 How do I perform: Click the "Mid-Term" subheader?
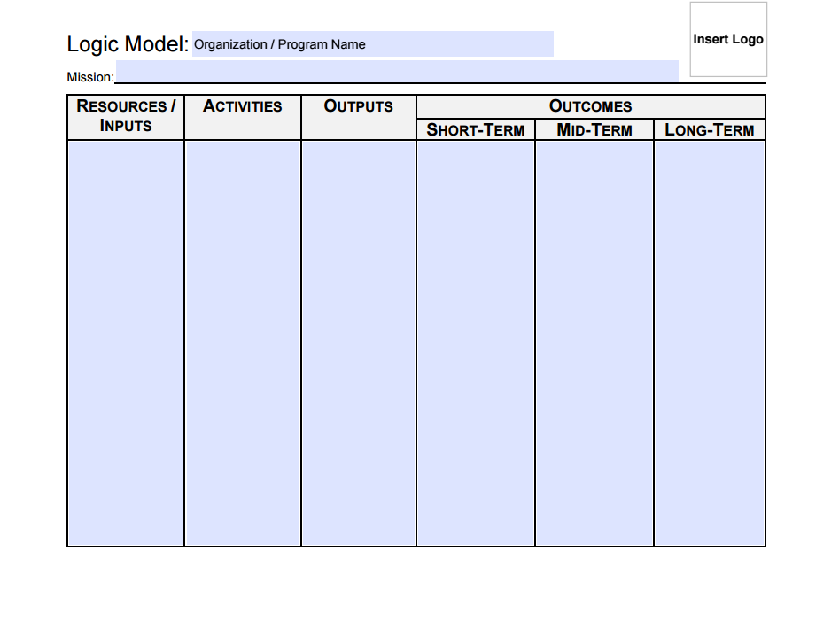coord(594,129)
